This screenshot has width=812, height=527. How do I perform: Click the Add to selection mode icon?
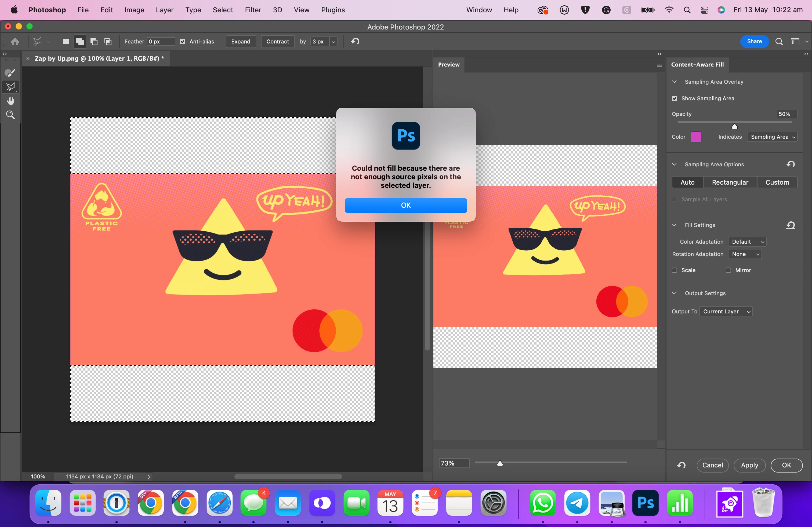point(80,42)
